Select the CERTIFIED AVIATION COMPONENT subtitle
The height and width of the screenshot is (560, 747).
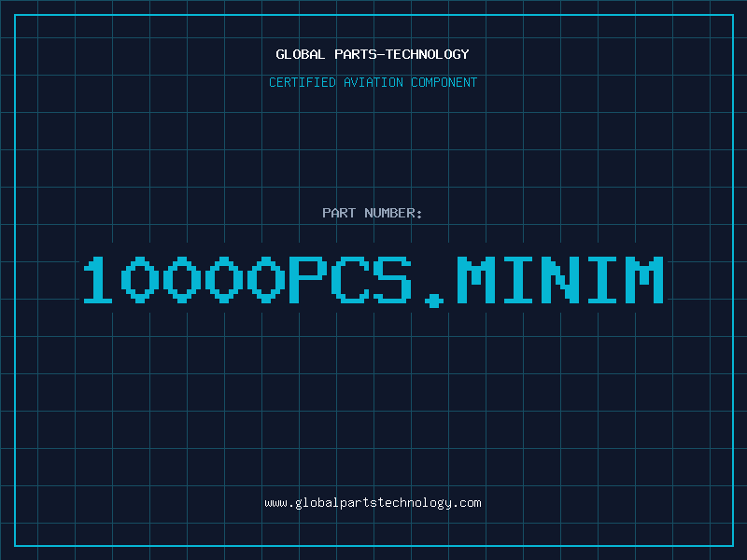click(x=373, y=82)
